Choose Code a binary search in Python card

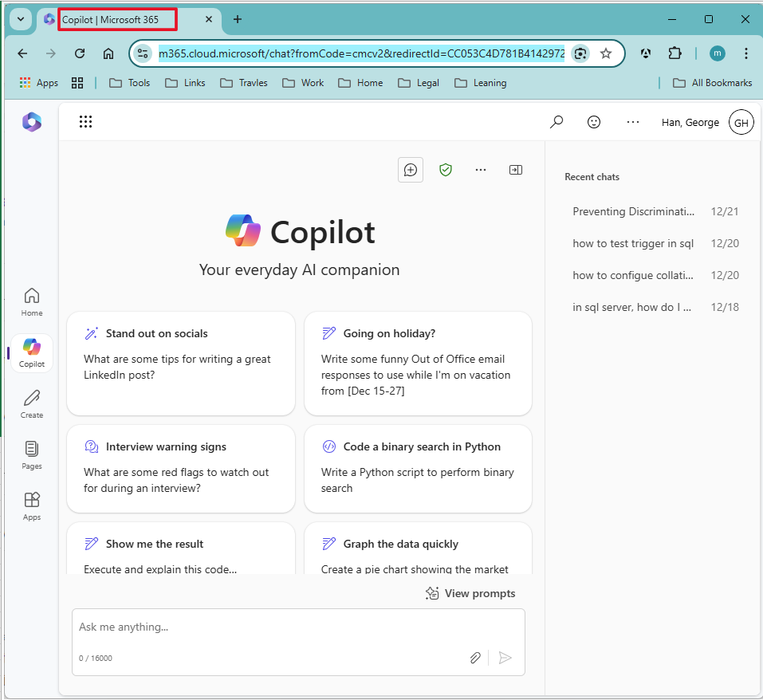pyautogui.click(x=418, y=469)
